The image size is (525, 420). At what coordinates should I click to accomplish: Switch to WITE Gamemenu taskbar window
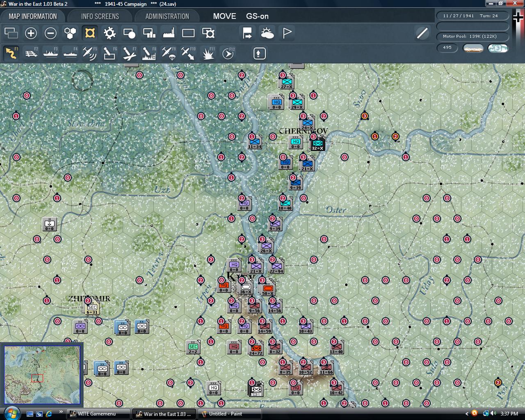pos(98,414)
